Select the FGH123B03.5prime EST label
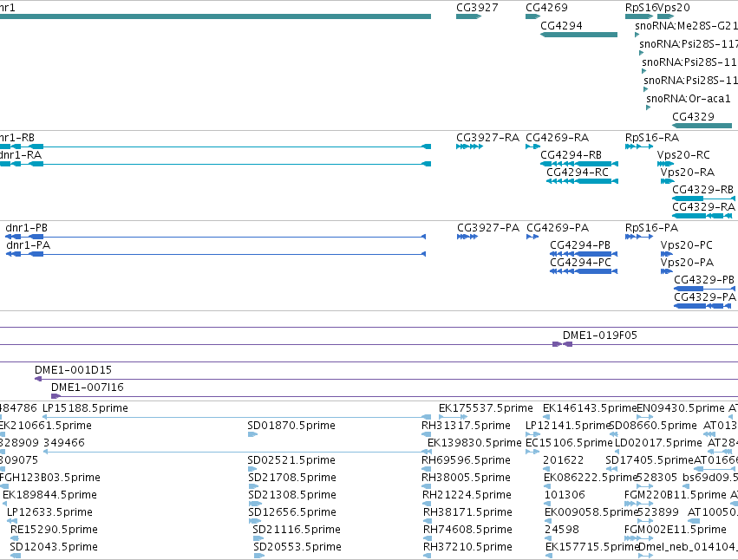This screenshot has width=738, height=560. [x=50, y=478]
